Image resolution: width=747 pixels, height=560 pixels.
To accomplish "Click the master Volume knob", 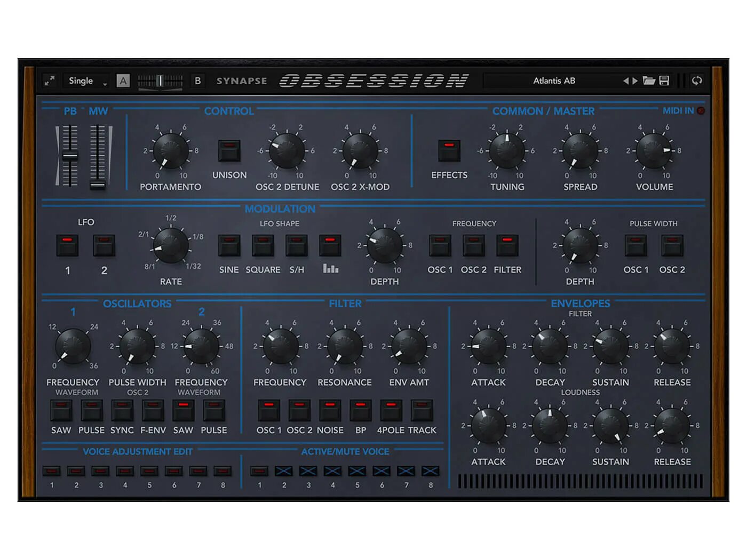I will point(654,151).
